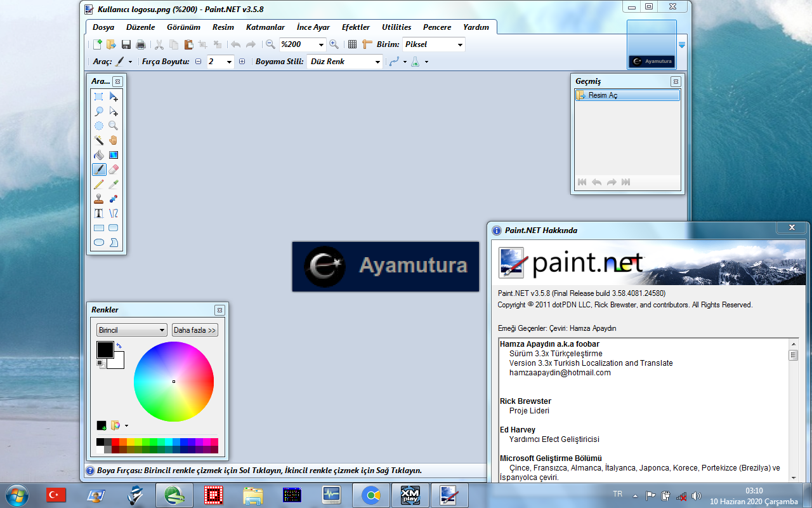Select the Move Selection tool

pyautogui.click(x=114, y=111)
